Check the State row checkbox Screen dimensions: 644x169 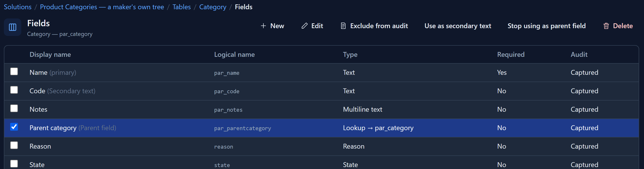[14, 164]
